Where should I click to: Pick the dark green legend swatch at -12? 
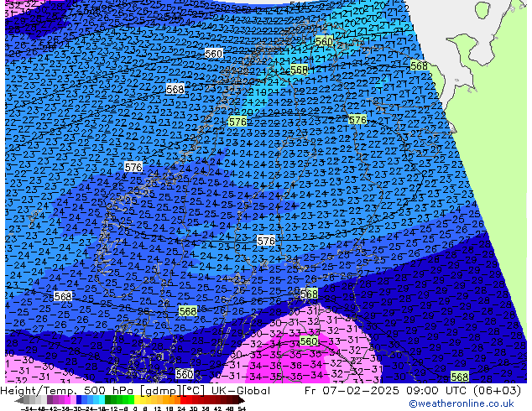pos(107,400)
